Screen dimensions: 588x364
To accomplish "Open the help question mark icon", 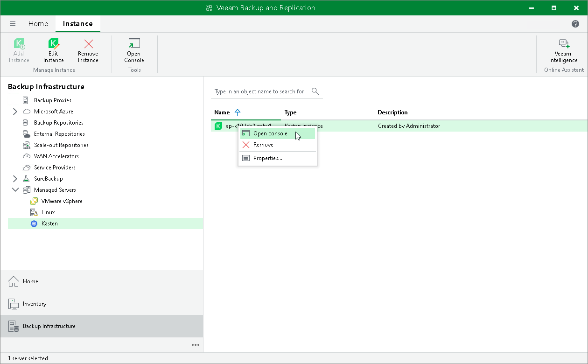I will click(x=575, y=24).
